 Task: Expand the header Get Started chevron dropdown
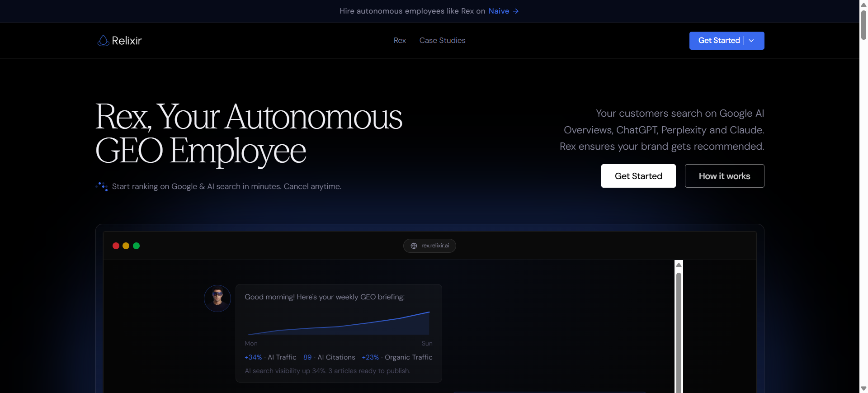751,41
